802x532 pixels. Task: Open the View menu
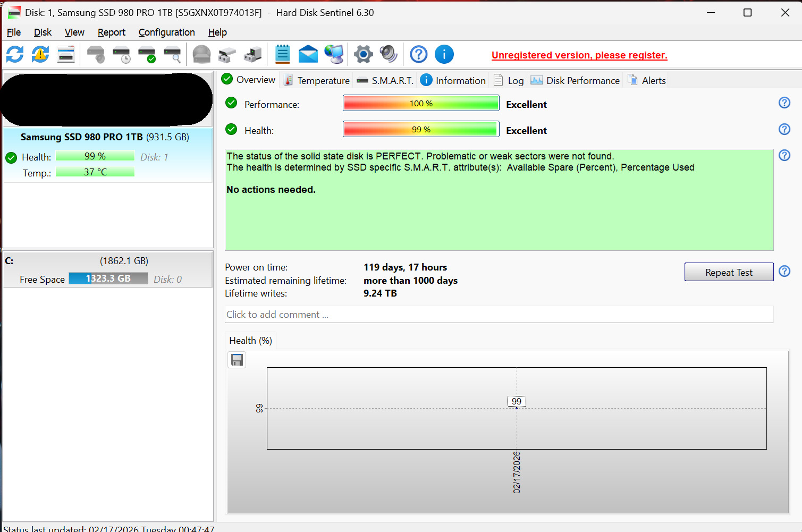pos(74,32)
